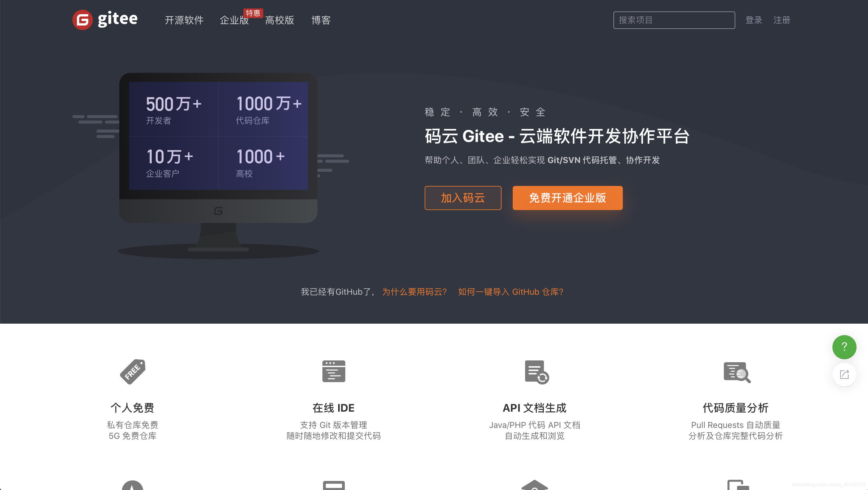Click the Gitee red G logo
The width and height of the screenshot is (868, 490).
click(x=83, y=20)
